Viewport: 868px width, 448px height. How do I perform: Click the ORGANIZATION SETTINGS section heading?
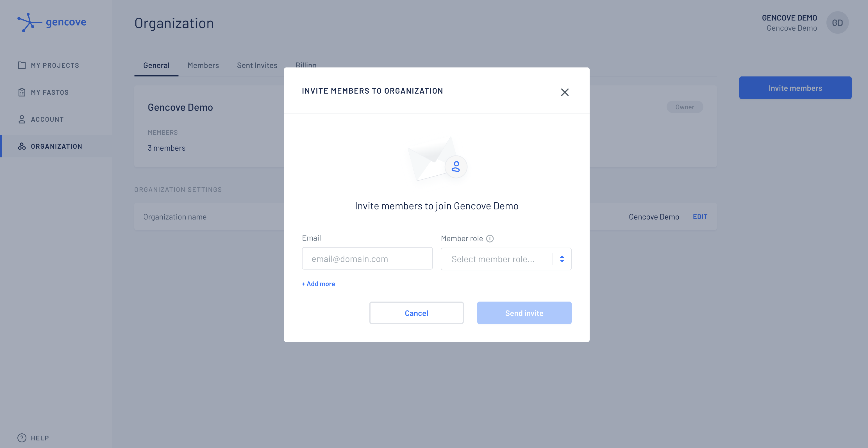coord(178,190)
